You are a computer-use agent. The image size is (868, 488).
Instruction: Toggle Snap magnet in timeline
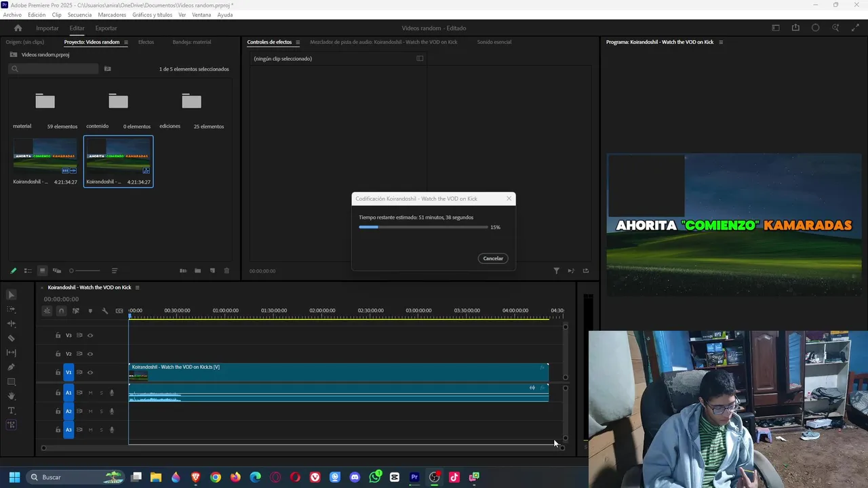61,311
